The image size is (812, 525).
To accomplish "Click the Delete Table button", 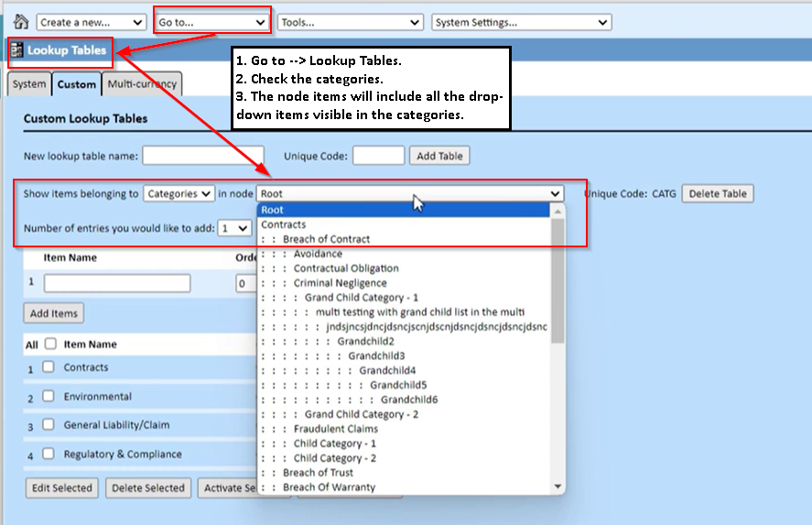I will (718, 194).
